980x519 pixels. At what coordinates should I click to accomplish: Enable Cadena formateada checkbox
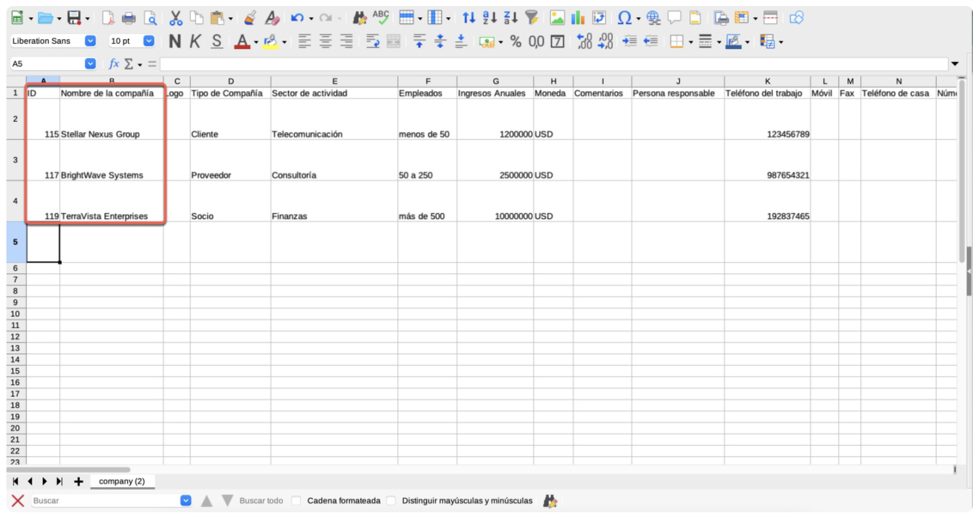pyautogui.click(x=296, y=500)
